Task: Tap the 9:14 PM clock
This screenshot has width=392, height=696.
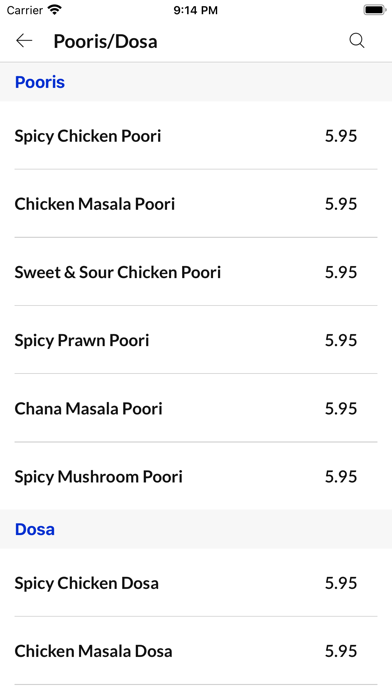Action: coord(196,10)
